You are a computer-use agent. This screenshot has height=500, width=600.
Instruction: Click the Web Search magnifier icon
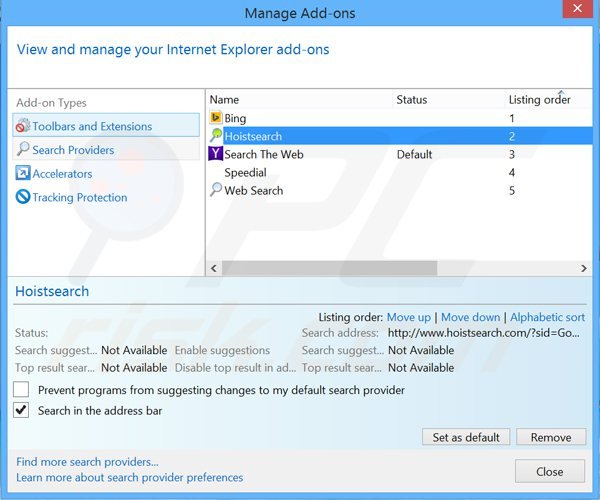216,190
